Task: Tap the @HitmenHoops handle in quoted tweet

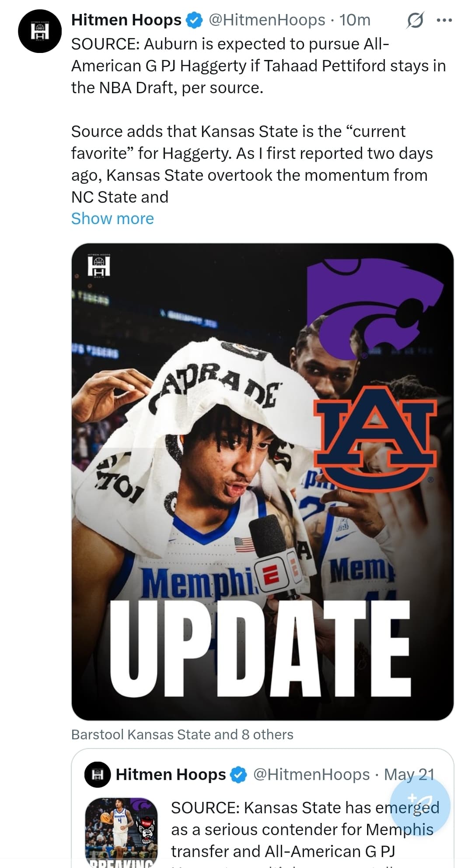Action: [311, 775]
